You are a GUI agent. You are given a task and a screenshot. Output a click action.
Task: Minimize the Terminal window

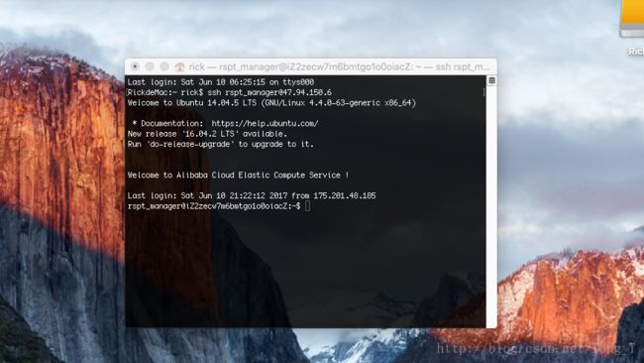(150, 66)
